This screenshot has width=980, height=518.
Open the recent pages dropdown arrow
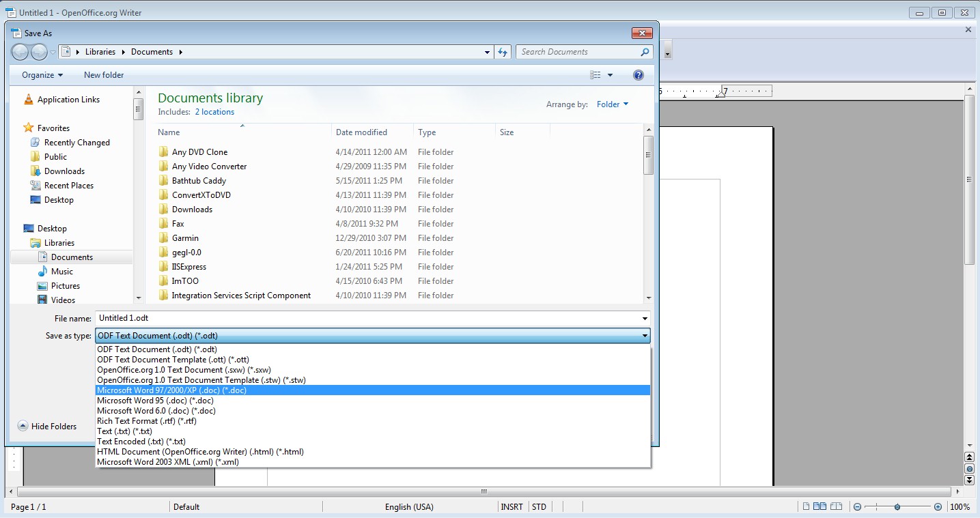(53, 53)
